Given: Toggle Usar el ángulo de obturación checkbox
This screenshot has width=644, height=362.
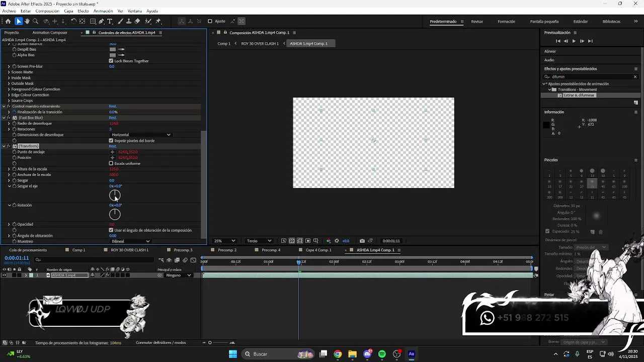Looking at the screenshot, I should [x=111, y=230].
